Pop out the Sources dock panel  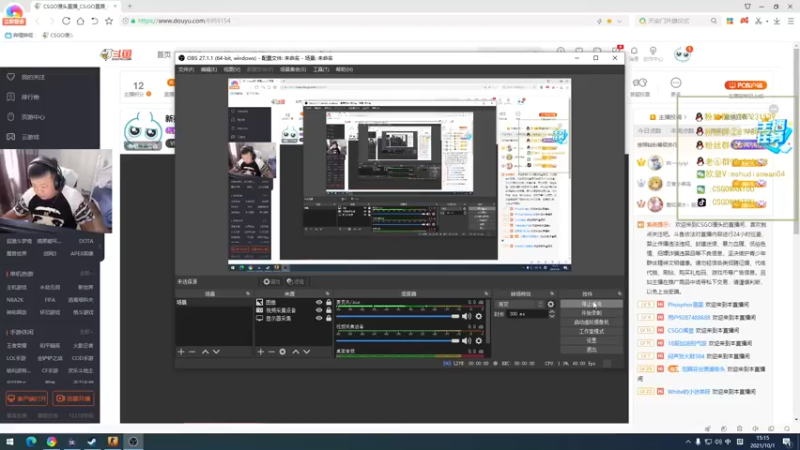(x=328, y=294)
